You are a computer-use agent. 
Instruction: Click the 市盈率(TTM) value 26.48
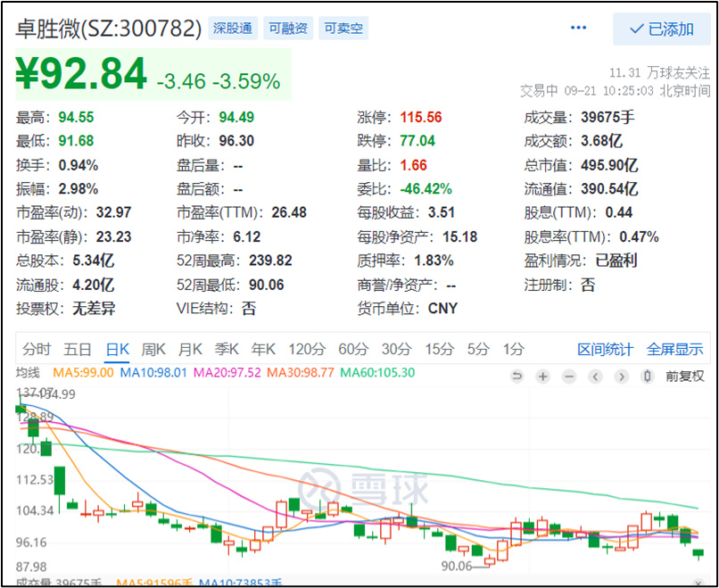pyautogui.click(x=289, y=213)
